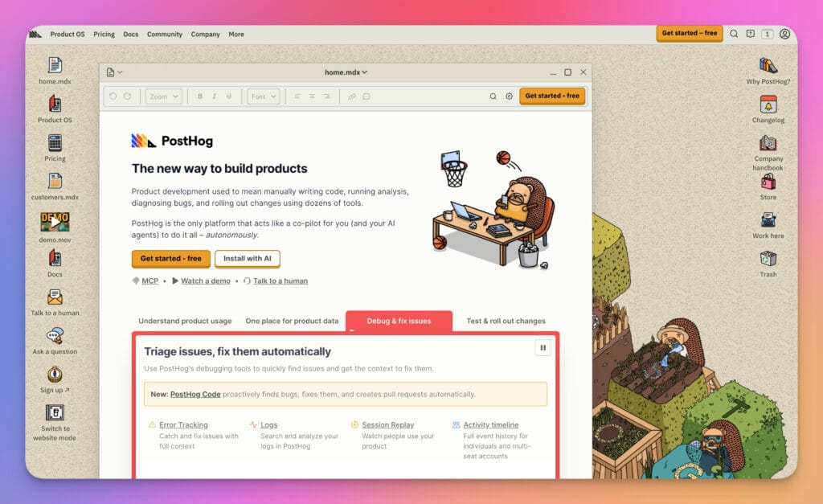Open the Ask a question icon
This screenshot has height=504, width=823.
coord(55,335)
